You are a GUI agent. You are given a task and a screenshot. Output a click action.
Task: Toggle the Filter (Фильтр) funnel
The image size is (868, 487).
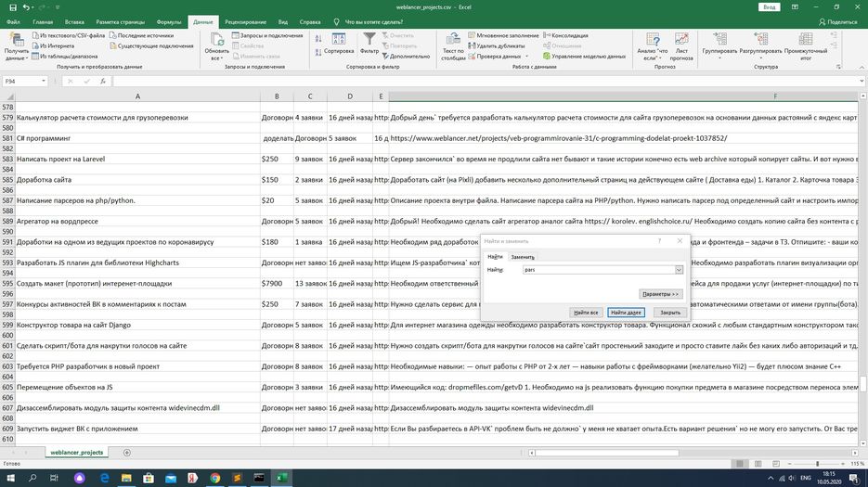[369, 44]
